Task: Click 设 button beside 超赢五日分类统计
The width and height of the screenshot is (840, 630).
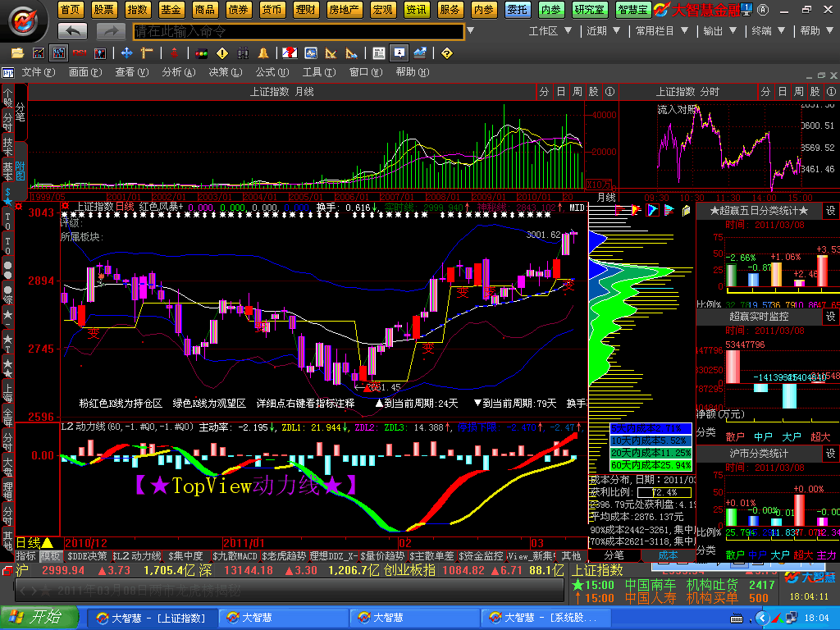Action: (830, 211)
